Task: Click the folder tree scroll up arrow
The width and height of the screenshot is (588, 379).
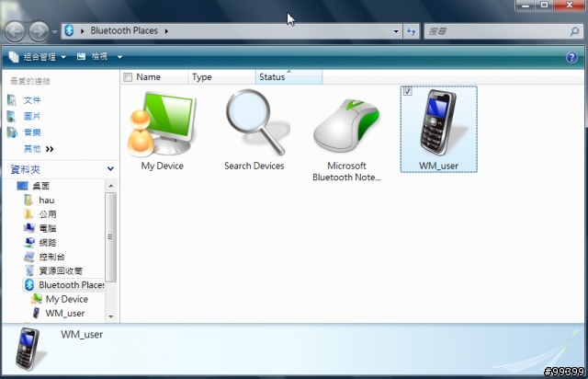Action: pos(110,186)
